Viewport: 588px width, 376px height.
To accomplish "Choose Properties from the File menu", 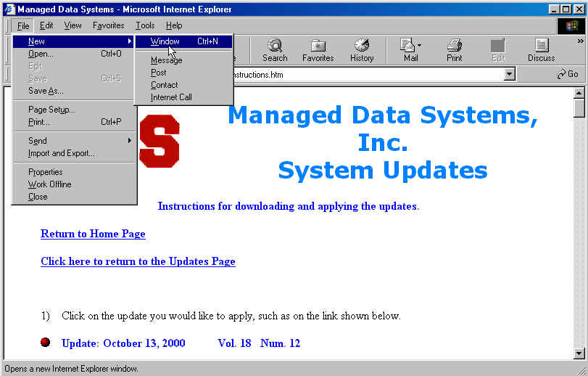I will point(73,172).
